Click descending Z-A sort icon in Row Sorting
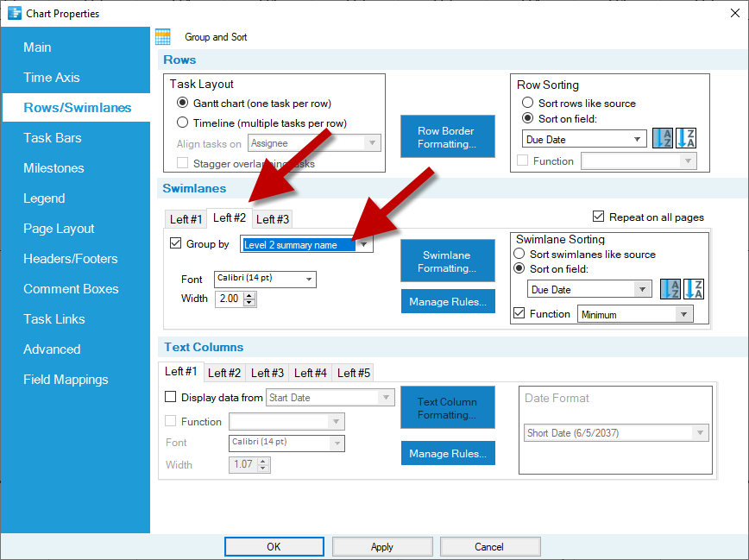749x560 pixels. tap(686, 139)
